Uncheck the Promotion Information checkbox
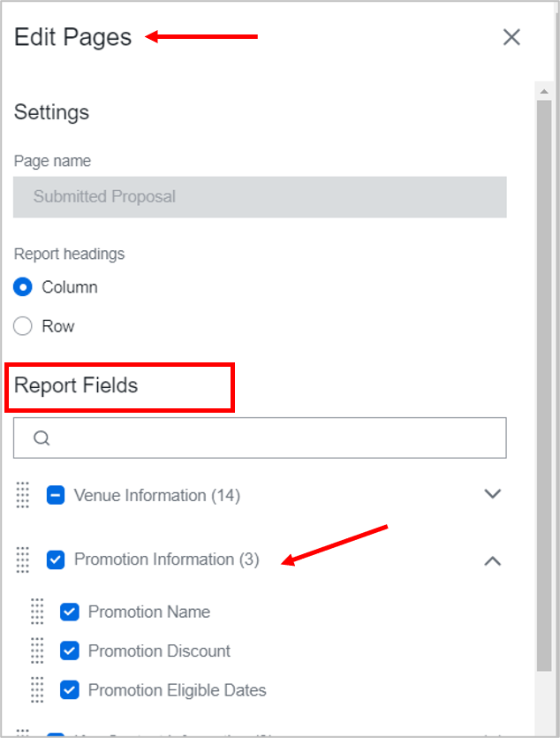Image resolution: width=560 pixels, height=738 pixels. tap(56, 559)
